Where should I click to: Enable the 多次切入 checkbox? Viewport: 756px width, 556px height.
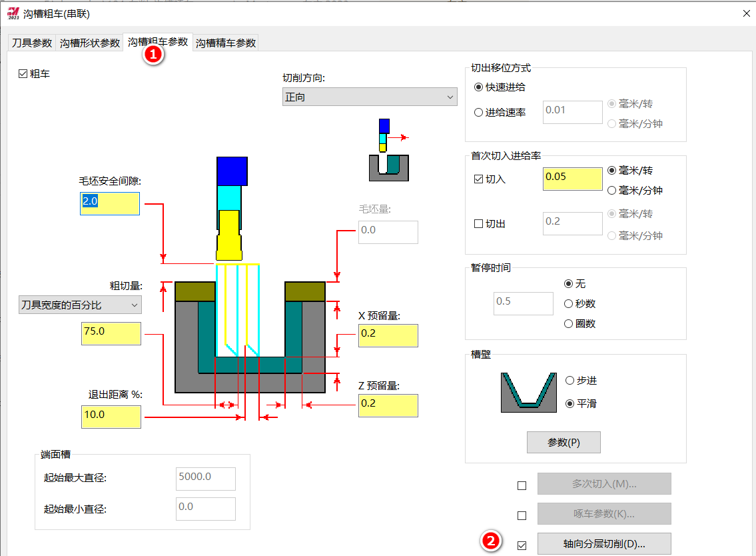tap(522, 485)
